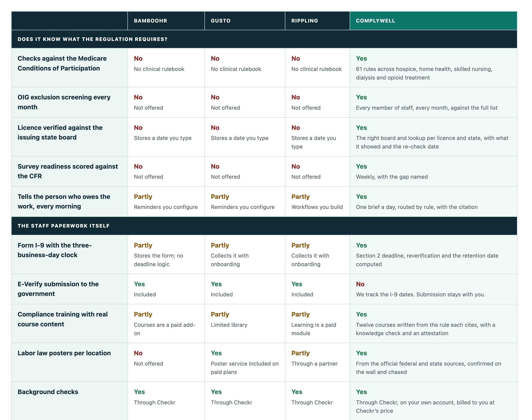Click 'The right board and lookup per licence' text

432,142
